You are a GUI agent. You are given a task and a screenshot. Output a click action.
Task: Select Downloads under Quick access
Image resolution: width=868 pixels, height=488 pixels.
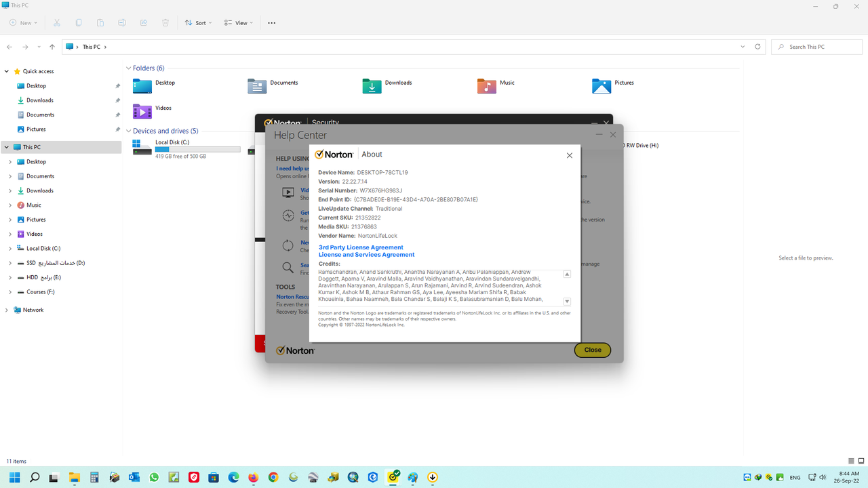point(40,100)
